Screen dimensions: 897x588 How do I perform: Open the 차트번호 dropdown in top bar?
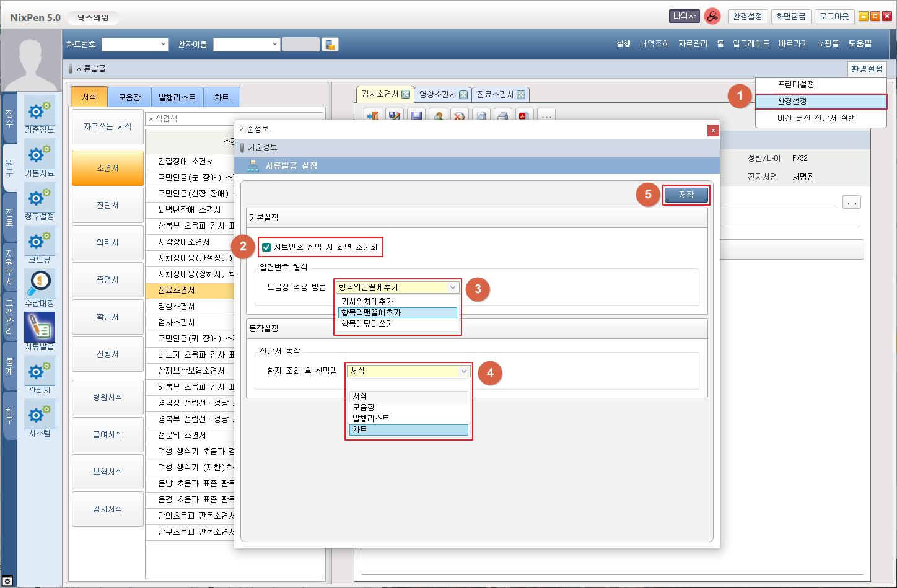[164, 44]
